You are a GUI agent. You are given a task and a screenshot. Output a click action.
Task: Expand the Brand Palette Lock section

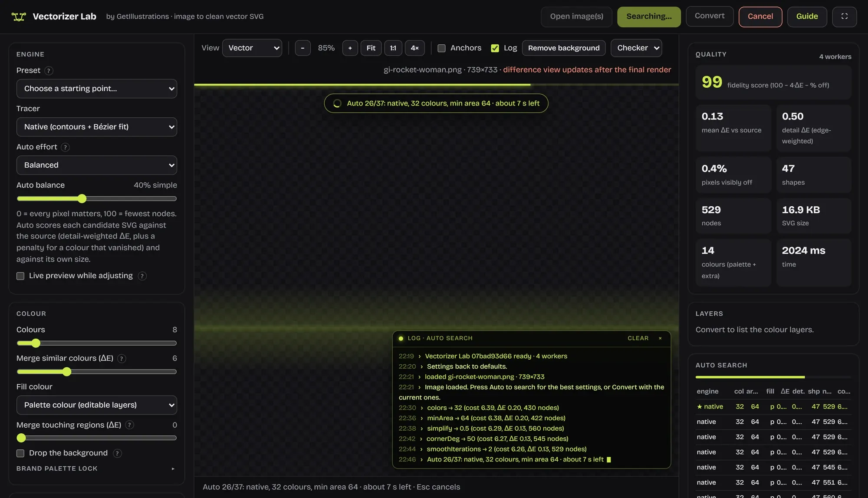click(96, 468)
